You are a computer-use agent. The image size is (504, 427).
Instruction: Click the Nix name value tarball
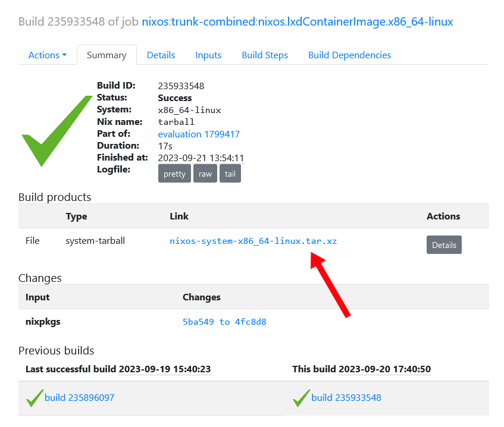176,122
